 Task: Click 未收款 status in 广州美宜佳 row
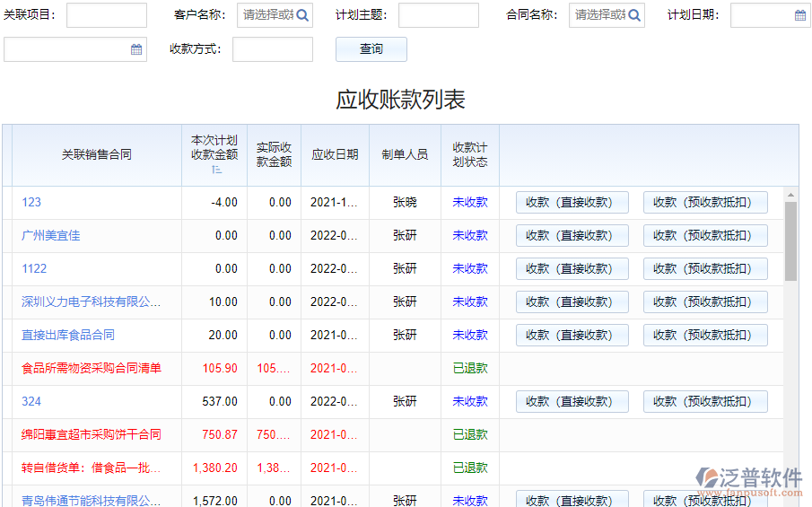pos(470,236)
